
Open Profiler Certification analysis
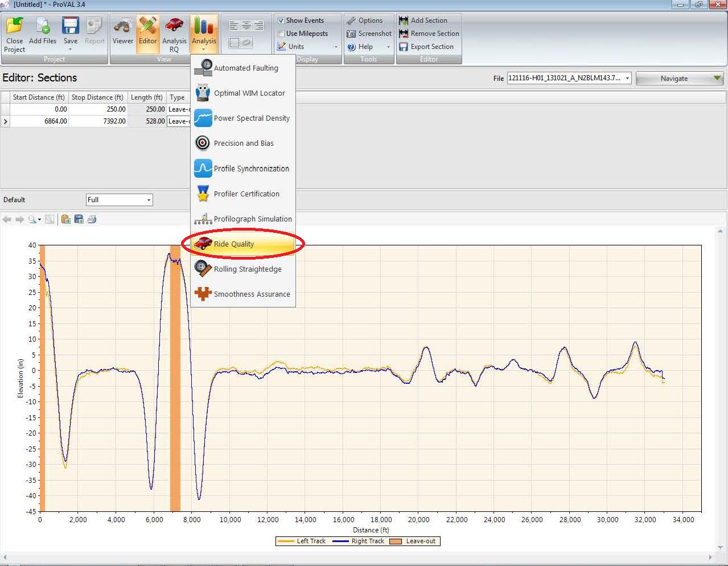(243, 194)
